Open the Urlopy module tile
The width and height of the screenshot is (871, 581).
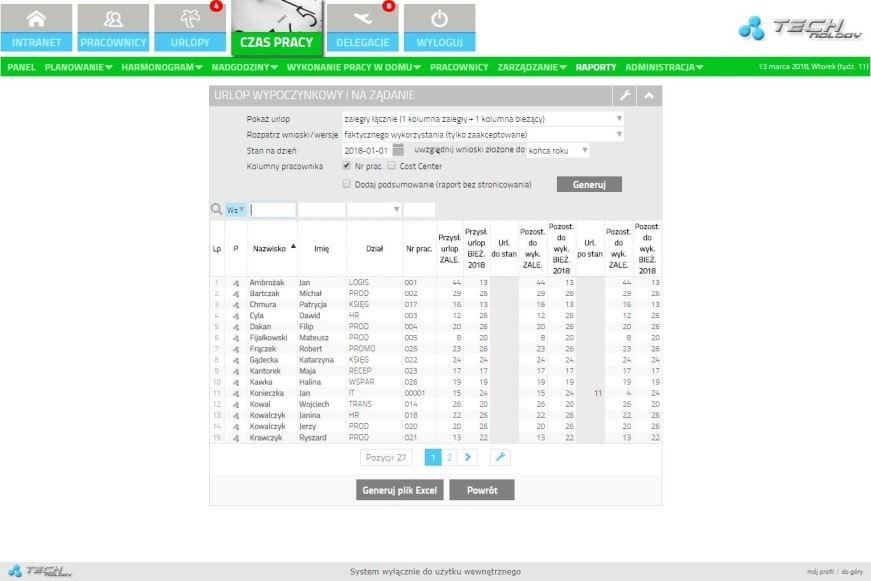[189, 28]
